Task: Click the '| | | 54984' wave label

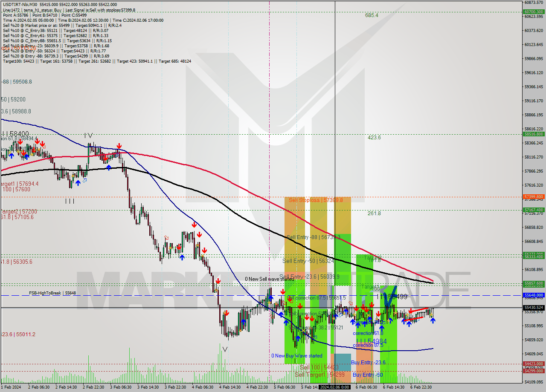Action: tap(371, 341)
